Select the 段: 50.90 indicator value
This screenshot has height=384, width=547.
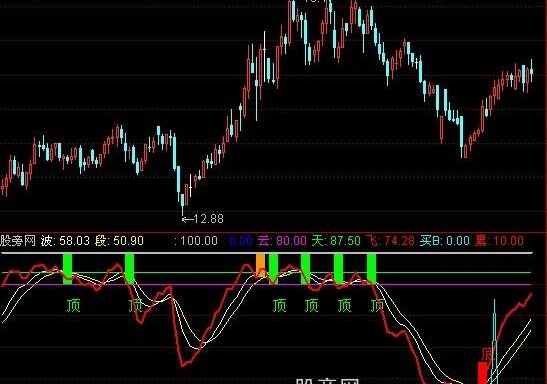click(x=119, y=241)
